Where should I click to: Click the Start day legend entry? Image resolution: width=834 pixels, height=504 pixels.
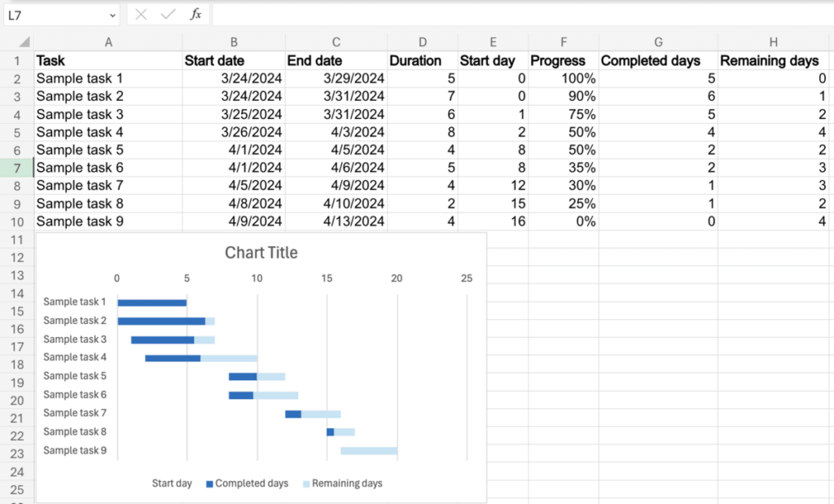click(x=172, y=484)
